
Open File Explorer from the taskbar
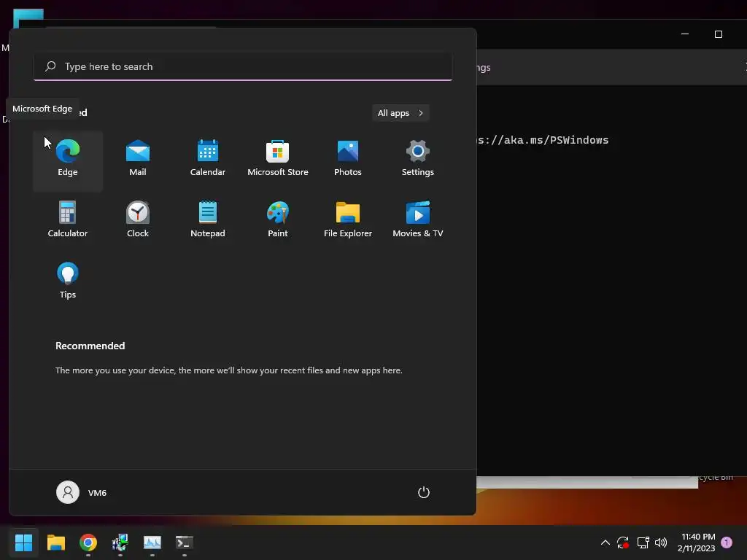(x=55, y=542)
